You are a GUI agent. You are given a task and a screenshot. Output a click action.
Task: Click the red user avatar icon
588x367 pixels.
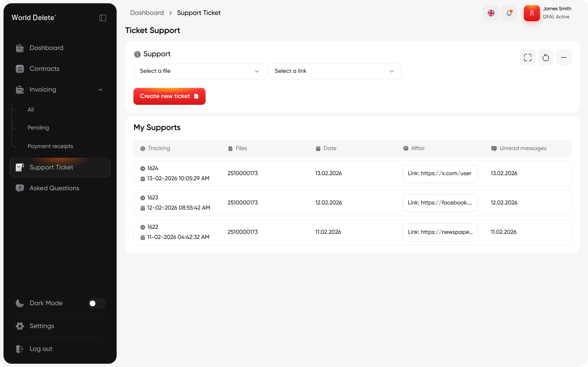(x=532, y=13)
